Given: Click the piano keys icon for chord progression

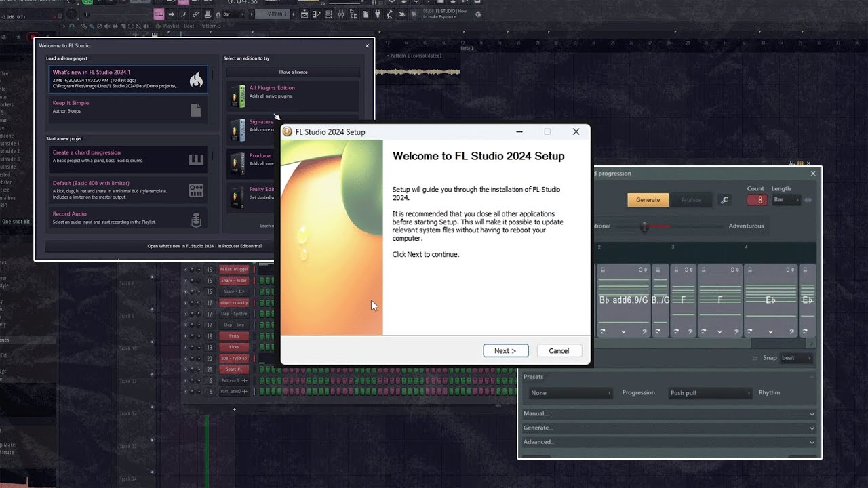Looking at the screenshot, I should (x=196, y=160).
